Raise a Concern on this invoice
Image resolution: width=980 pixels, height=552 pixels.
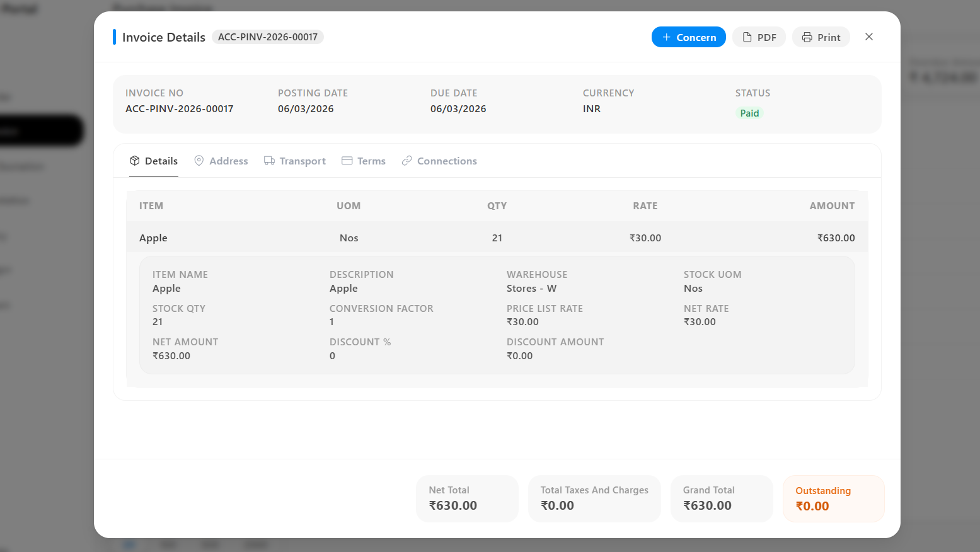point(689,37)
